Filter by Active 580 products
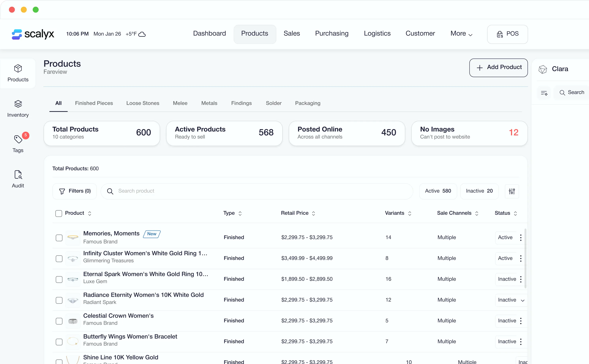 [x=438, y=191]
